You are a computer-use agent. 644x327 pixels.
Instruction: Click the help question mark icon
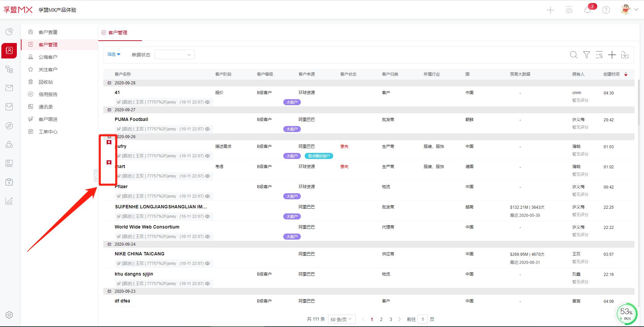click(606, 10)
